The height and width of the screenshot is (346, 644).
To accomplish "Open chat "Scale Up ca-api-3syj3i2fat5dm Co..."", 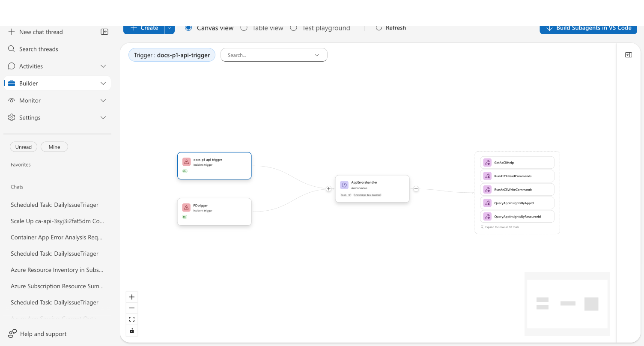I will point(57,221).
